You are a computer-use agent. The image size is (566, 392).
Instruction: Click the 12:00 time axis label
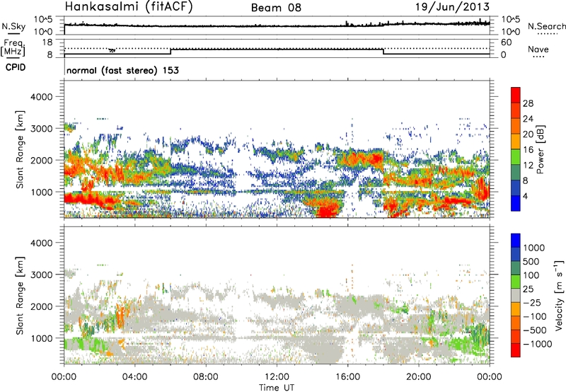[277, 377]
